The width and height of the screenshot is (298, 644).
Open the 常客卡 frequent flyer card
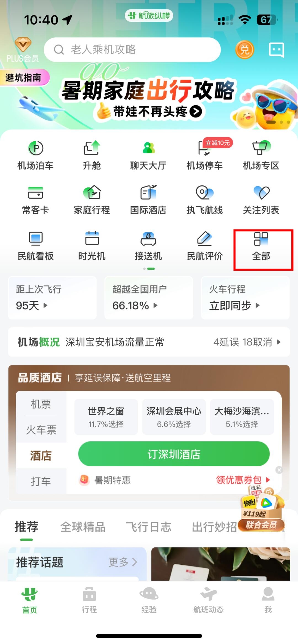pyautogui.click(x=36, y=200)
